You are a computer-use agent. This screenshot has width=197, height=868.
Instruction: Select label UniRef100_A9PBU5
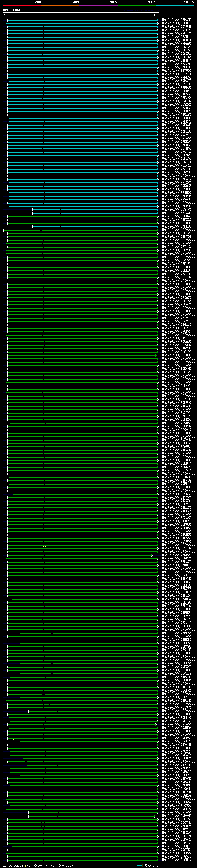(x=176, y=88)
